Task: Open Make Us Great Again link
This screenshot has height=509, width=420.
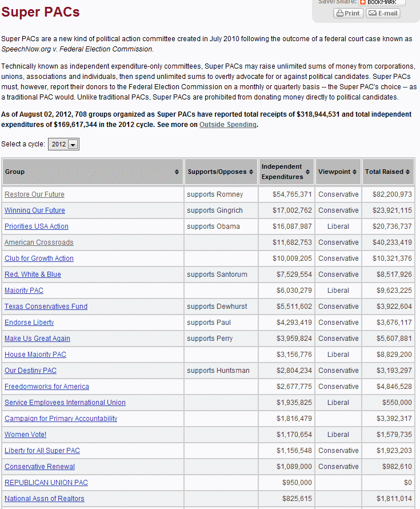Action: 37,339
